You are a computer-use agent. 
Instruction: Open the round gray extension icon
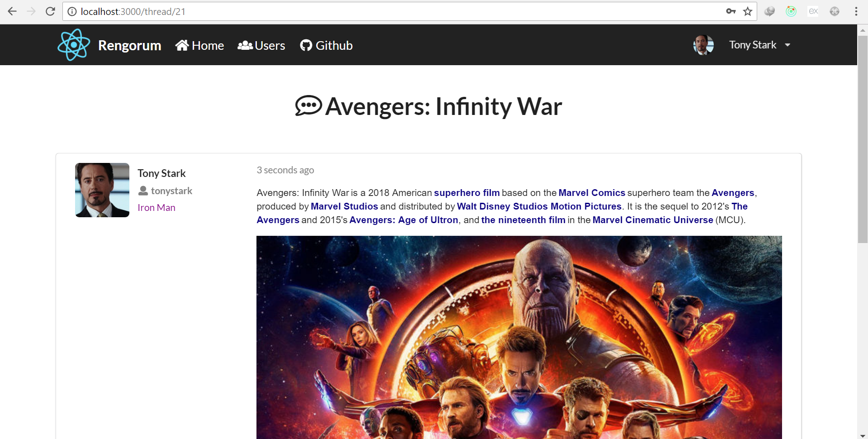pyautogui.click(x=835, y=11)
